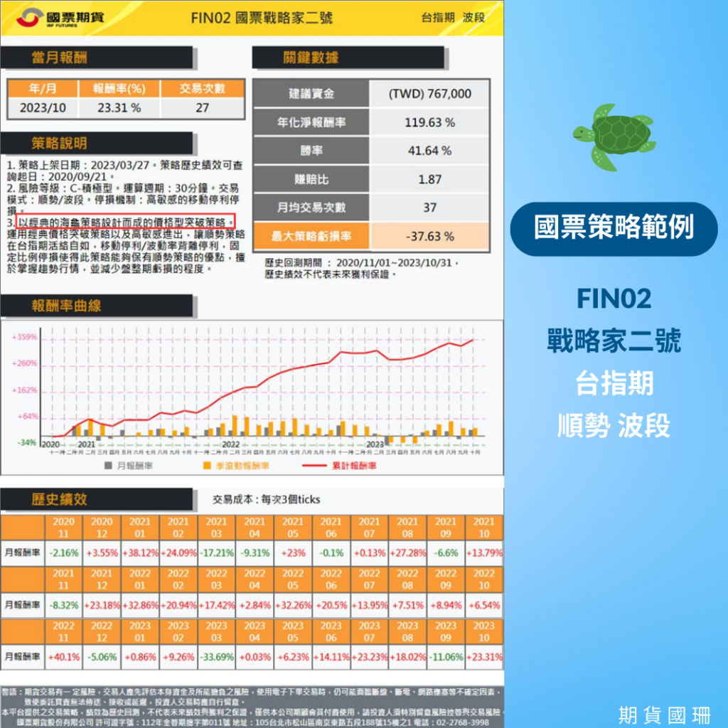Viewport: 728px width, 728px height.
Task: Click the -8.32% monthly return cell
Action: [x=64, y=605]
